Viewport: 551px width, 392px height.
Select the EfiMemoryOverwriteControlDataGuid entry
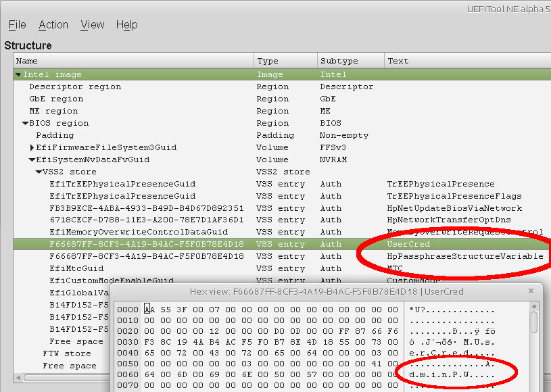pyautogui.click(x=139, y=232)
